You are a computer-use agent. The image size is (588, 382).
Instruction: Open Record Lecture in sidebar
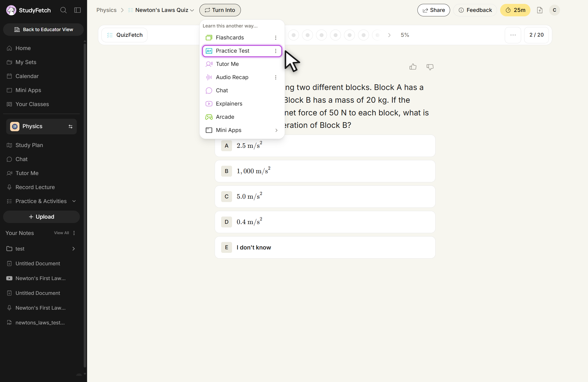click(41, 187)
